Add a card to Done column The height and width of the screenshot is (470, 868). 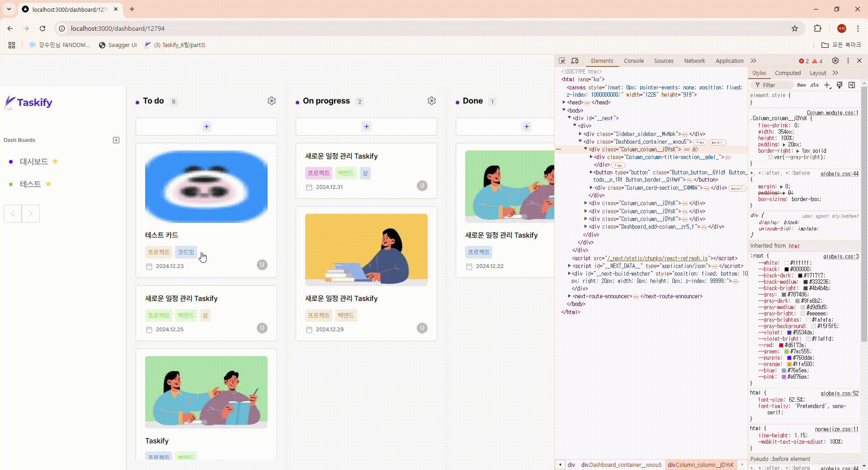point(505,127)
